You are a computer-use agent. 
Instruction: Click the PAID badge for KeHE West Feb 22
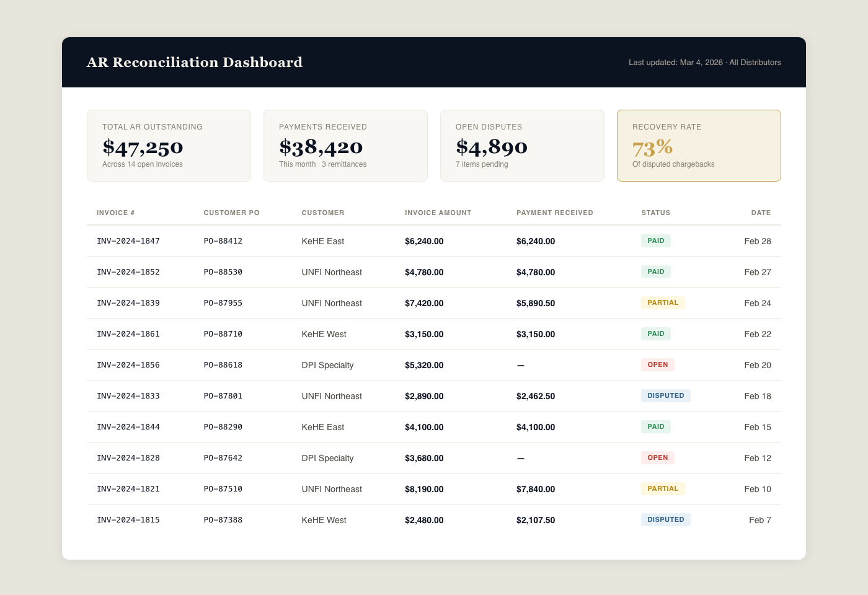click(655, 333)
